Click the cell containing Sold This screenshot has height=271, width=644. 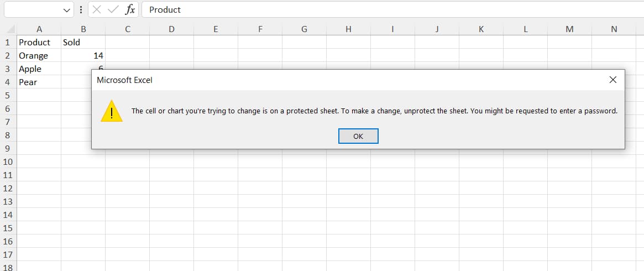tap(83, 42)
